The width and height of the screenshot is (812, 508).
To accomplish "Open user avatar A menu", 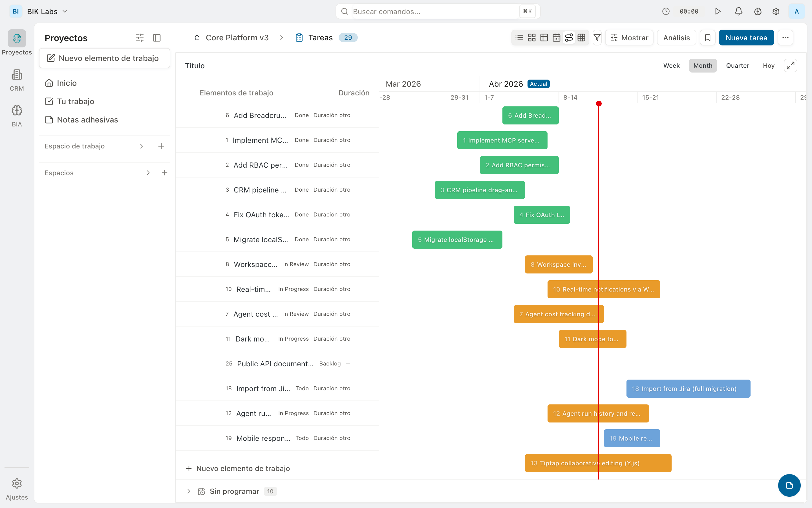I will tap(796, 11).
